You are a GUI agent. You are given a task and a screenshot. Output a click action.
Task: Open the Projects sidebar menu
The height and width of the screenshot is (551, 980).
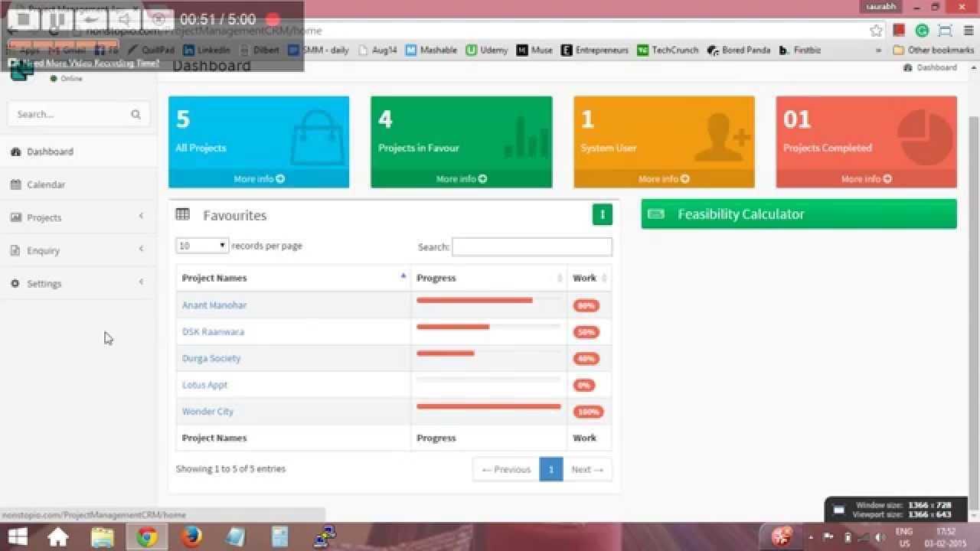tap(79, 217)
